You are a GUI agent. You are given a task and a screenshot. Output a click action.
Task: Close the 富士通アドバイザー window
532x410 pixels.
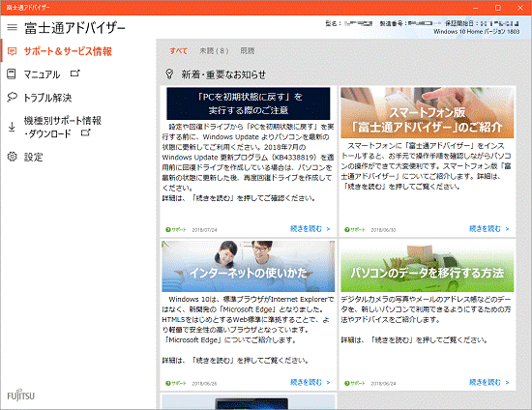[x=520, y=8]
